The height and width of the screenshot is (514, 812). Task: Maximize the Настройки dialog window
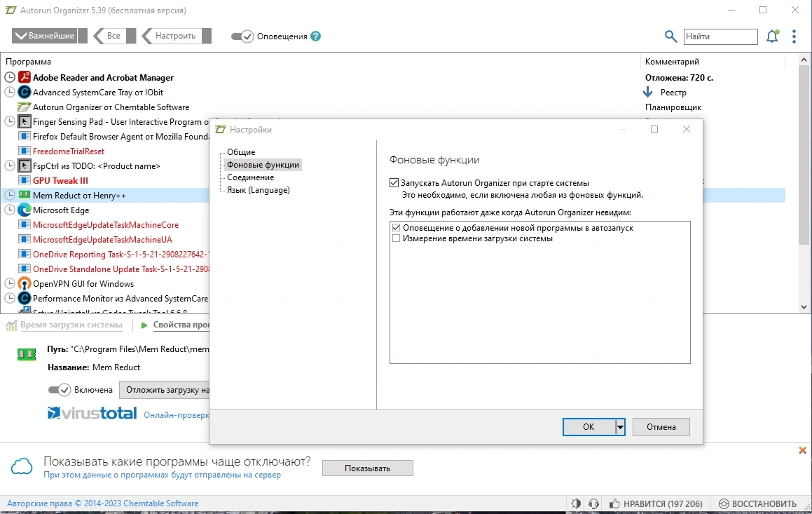tap(654, 129)
